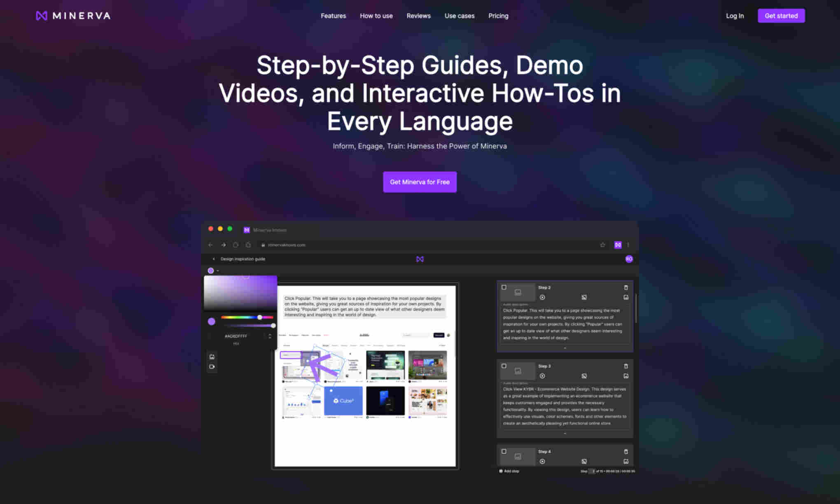Click the Log In link
The height and width of the screenshot is (504, 840).
pos(735,16)
